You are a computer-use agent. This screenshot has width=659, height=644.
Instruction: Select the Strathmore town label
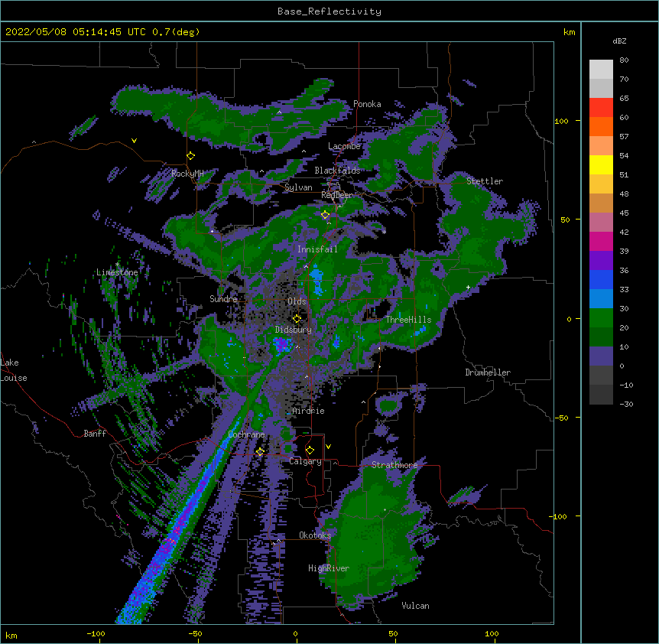coord(394,465)
